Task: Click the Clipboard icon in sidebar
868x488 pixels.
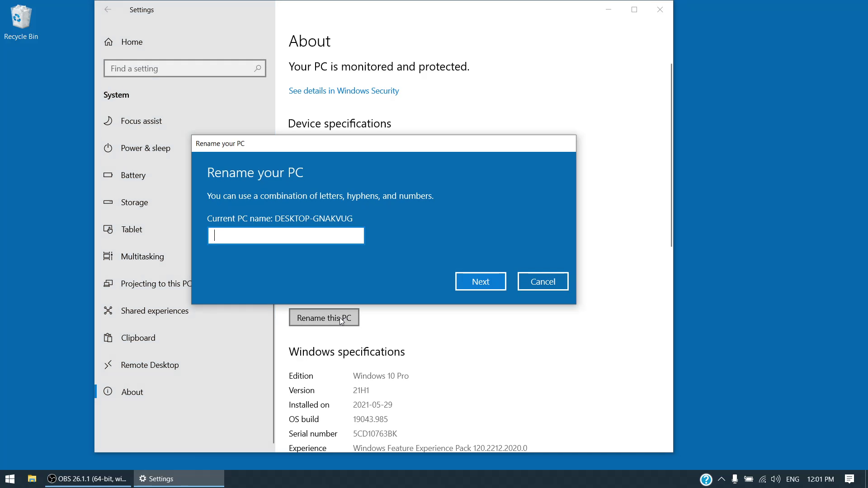Action: (x=108, y=338)
